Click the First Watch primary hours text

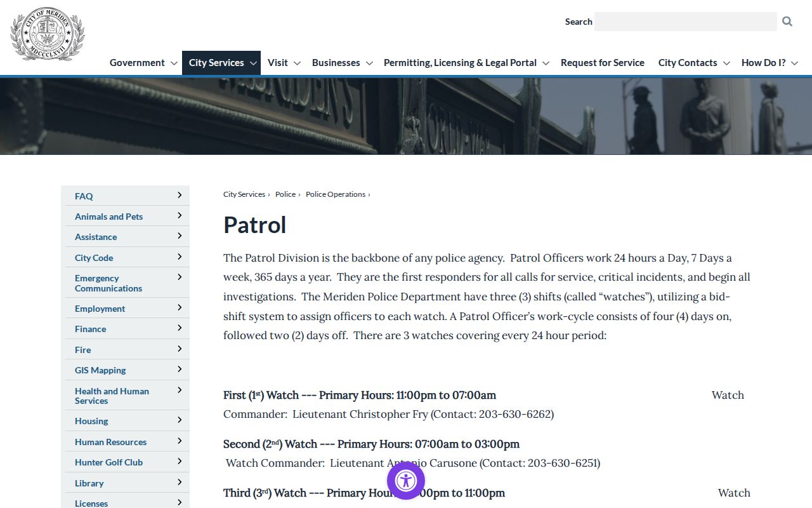point(360,395)
